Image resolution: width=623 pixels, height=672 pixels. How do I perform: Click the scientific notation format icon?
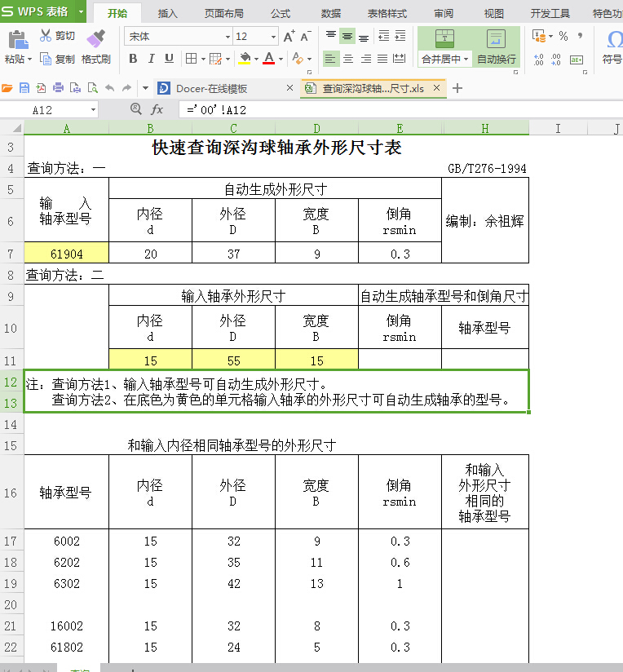(x=577, y=60)
